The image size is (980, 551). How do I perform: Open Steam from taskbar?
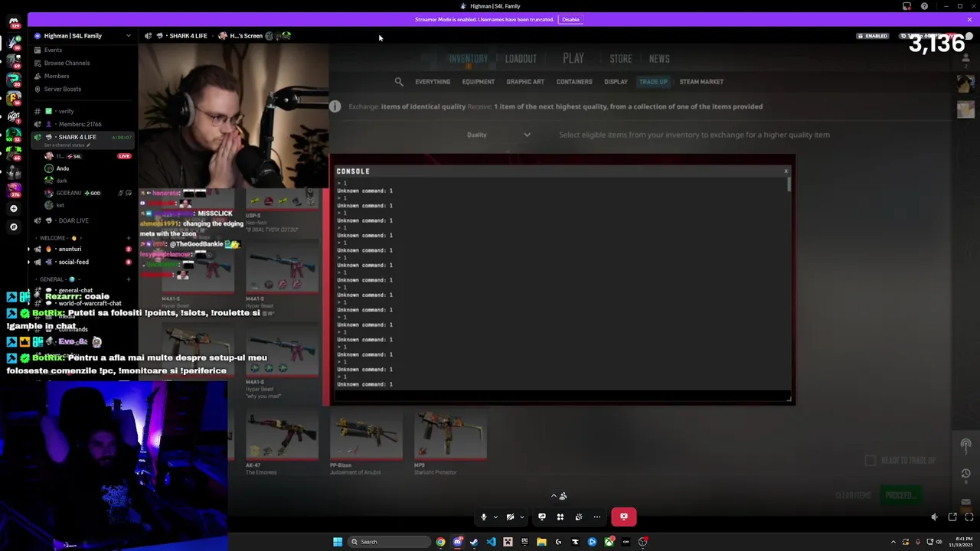(x=474, y=542)
